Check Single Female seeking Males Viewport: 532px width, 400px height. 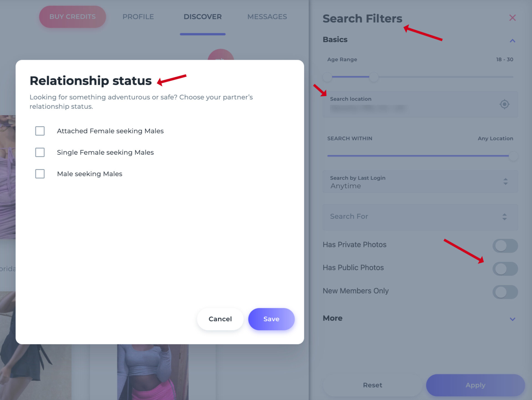(x=40, y=152)
